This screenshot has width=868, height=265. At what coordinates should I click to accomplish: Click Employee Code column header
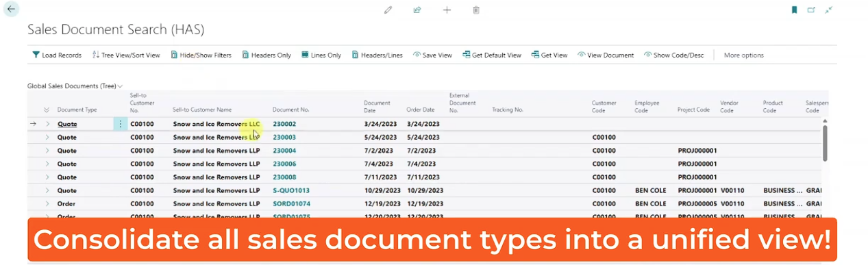point(647,106)
